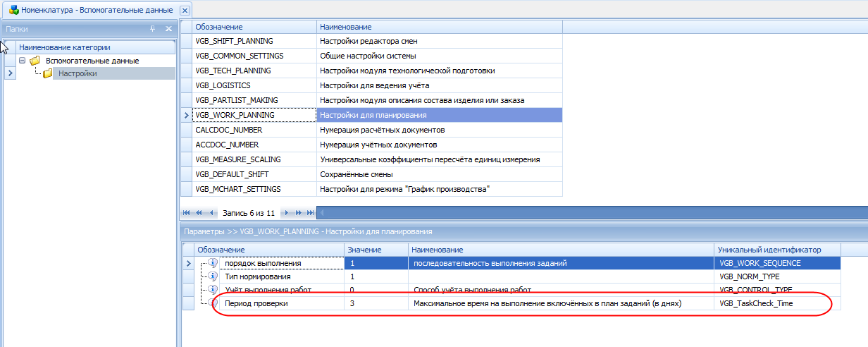Click value 1 of Тип нормирования
The width and height of the screenshot is (868, 347).
pos(376,276)
